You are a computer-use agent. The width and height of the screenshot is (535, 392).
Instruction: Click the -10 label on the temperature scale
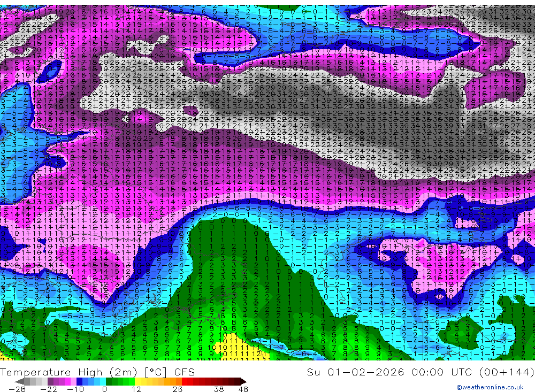[x=75, y=389]
